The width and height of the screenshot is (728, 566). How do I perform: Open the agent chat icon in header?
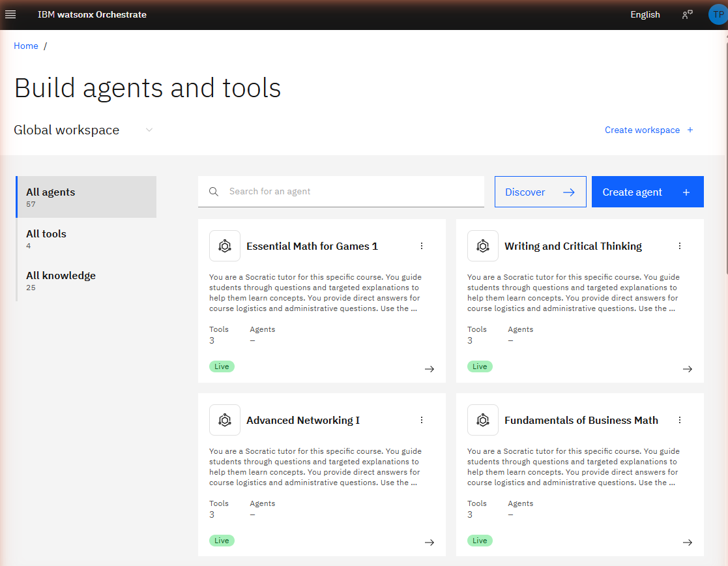pyautogui.click(x=687, y=14)
